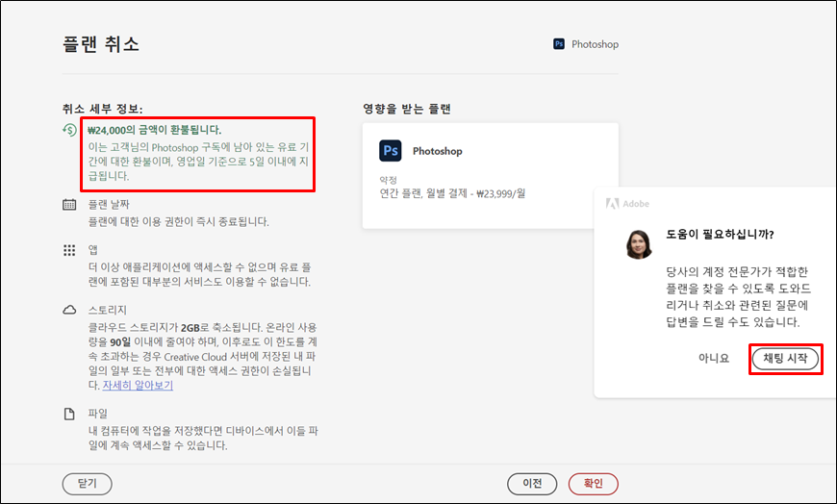Click the Photoshop label in page header

(x=595, y=44)
